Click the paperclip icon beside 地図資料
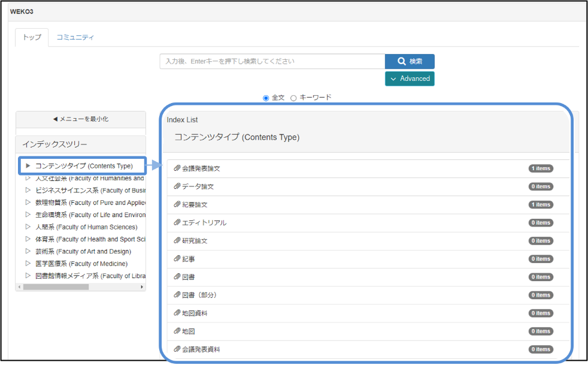This screenshot has height=365, width=588. pos(177,313)
